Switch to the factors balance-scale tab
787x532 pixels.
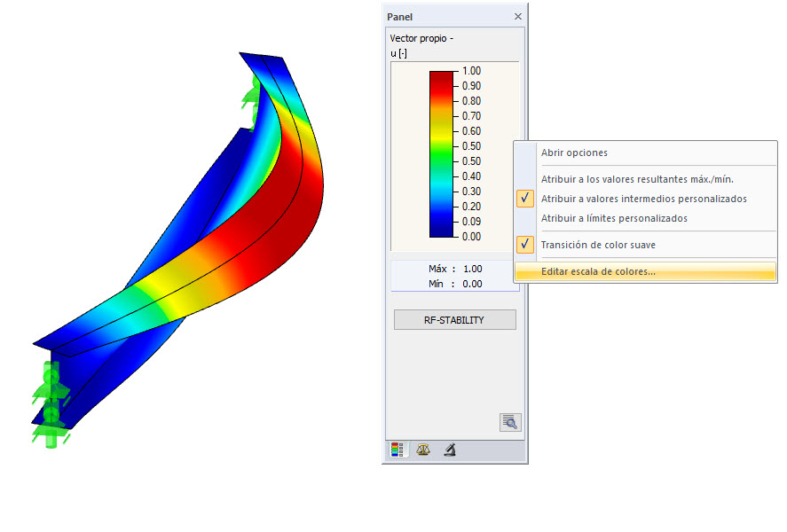click(x=423, y=450)
